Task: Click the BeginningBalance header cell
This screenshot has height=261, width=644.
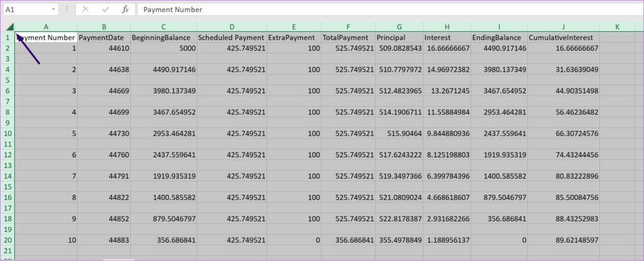Action: tap(164, 38)
